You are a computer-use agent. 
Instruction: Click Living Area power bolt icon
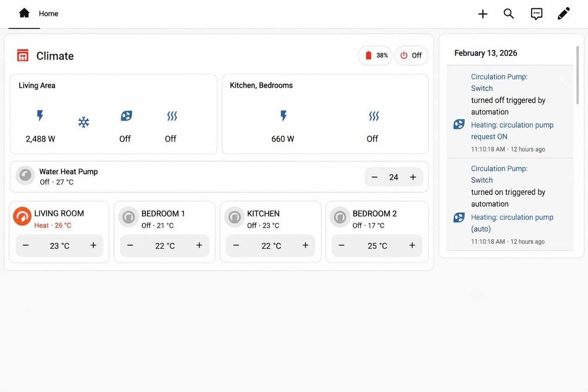[x=40, y=115]
